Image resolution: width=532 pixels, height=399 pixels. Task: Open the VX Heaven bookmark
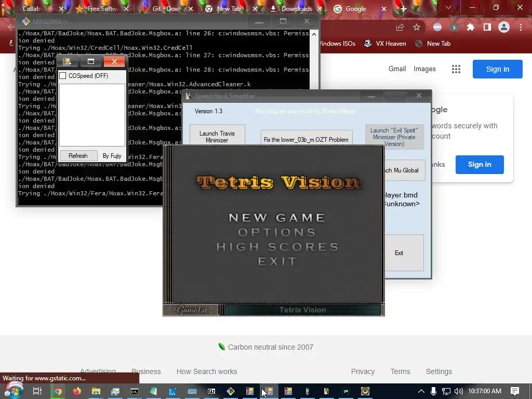(385, 44)
